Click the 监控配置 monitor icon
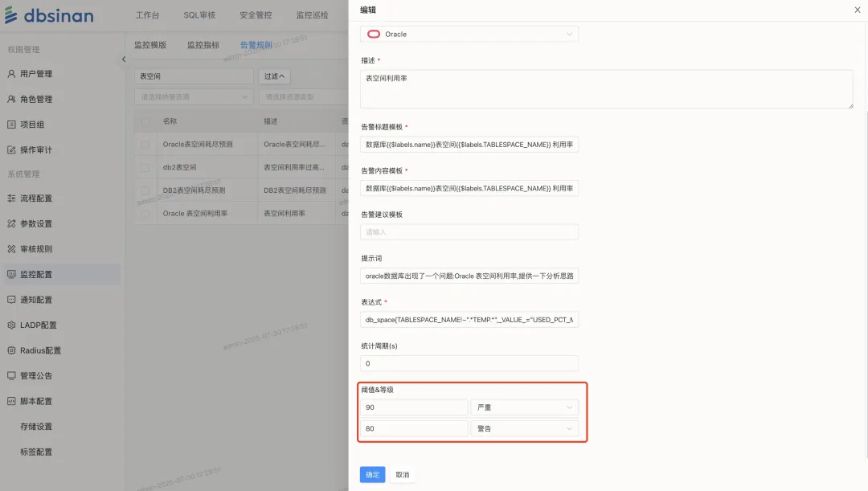The width and height of the screenshot is (868, 491). click(x=11, y=275)
